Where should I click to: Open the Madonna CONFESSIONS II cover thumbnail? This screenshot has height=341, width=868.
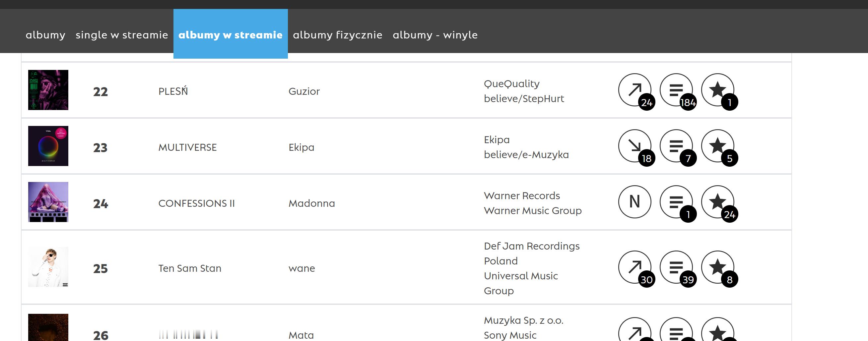pos(48,202)
